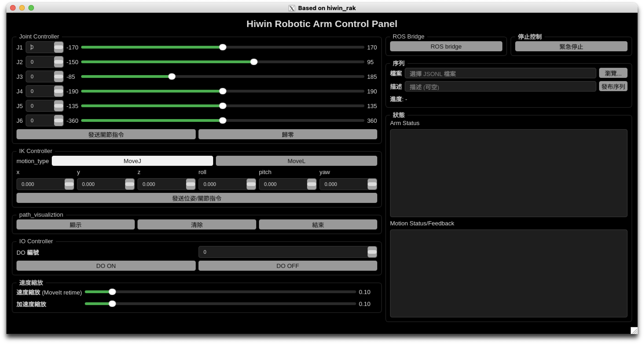Turn off digital output with DO OFF

click(x=288, y=266)
